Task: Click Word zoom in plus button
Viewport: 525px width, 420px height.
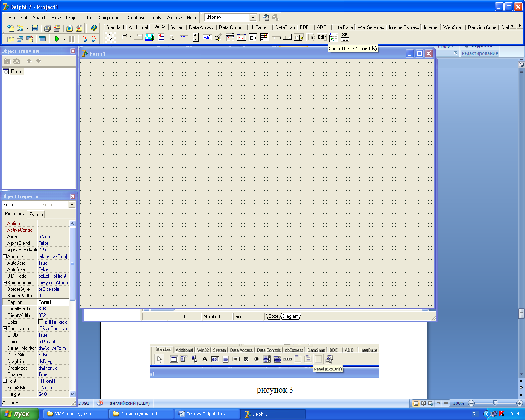Action: 520,403
